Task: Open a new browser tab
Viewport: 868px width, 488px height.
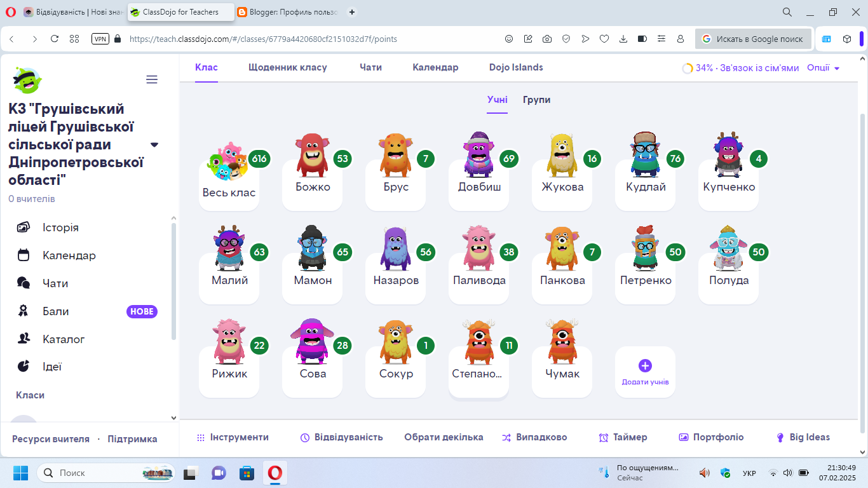Action: tap(352, 12)
